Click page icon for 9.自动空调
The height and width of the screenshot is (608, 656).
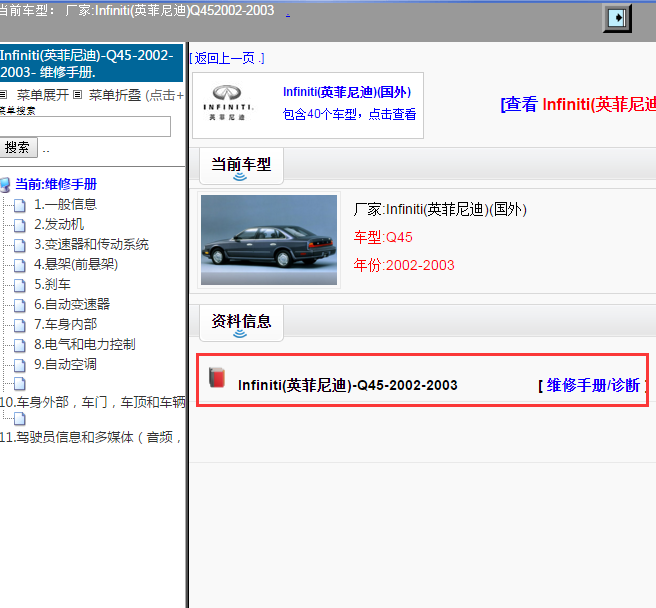point(20,366)
